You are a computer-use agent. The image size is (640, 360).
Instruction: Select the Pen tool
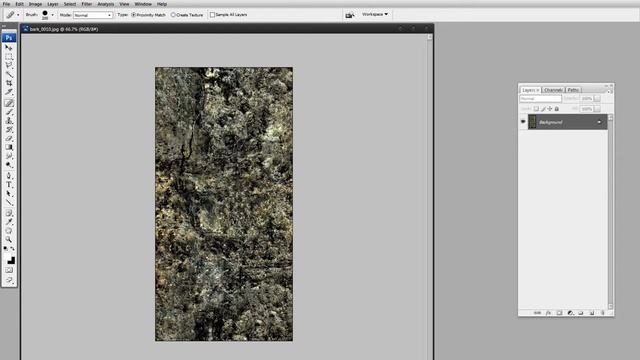9,176
